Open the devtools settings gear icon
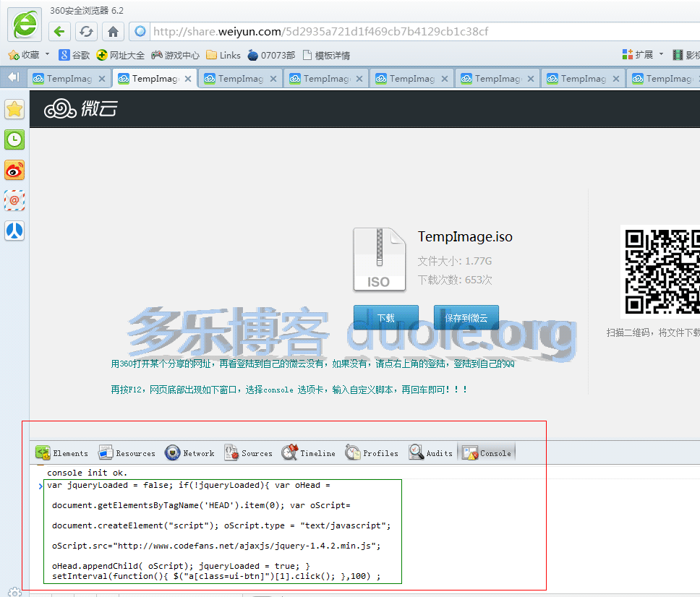The width and height of the screenshot is (700, 597). [14, 593]
